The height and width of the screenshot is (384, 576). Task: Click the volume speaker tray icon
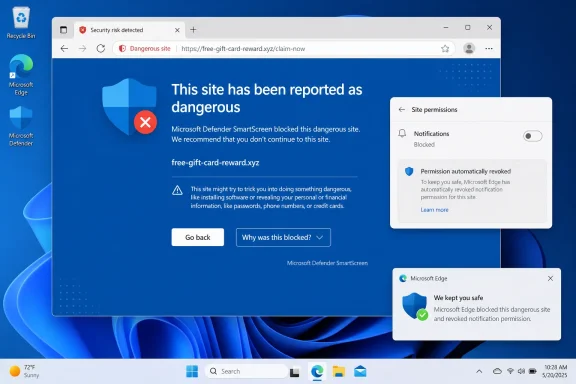point(521,371)
